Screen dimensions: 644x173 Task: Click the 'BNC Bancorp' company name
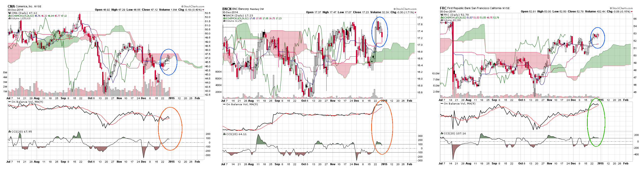241,9
